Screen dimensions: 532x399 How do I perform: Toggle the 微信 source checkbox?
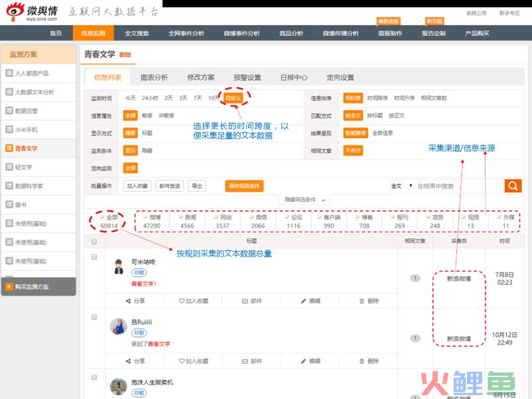252,217
